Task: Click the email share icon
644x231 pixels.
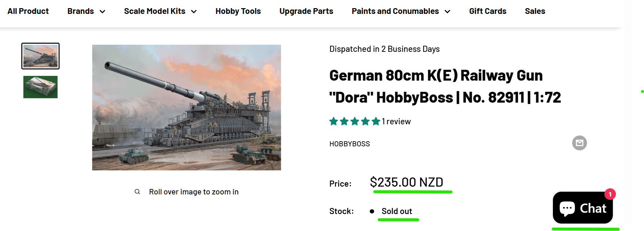Action: (579, 143)
